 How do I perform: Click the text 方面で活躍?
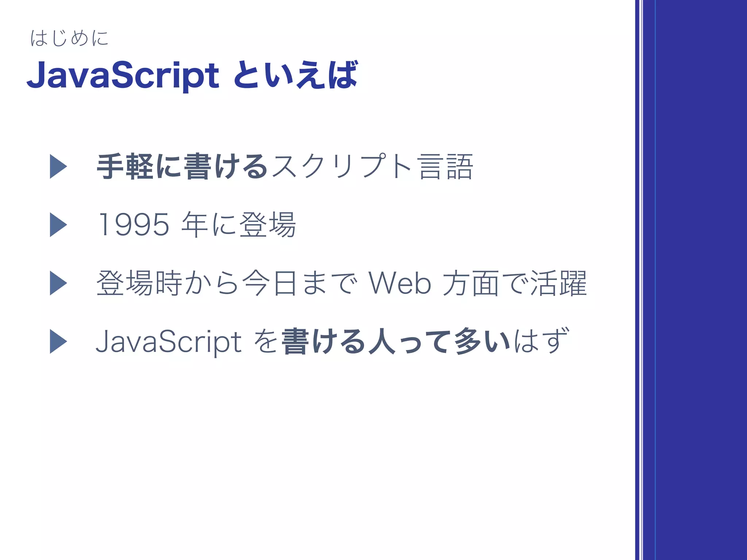pyautogui.click(x=514, y=283)
